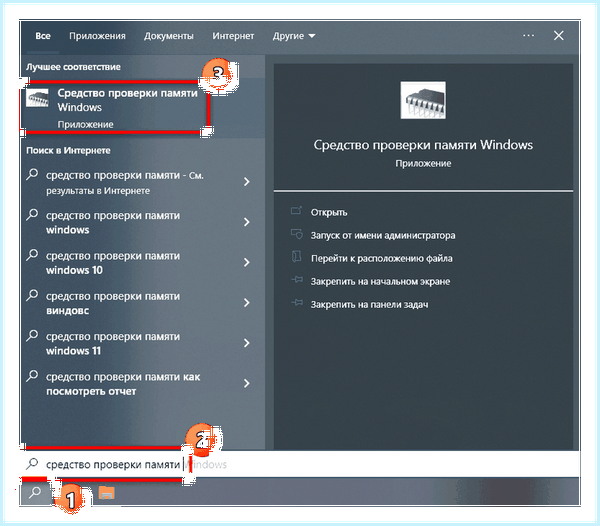Open File Explorer from the taskbar
The height and width of the screenshot is (526, 600).
coord(106,492)
